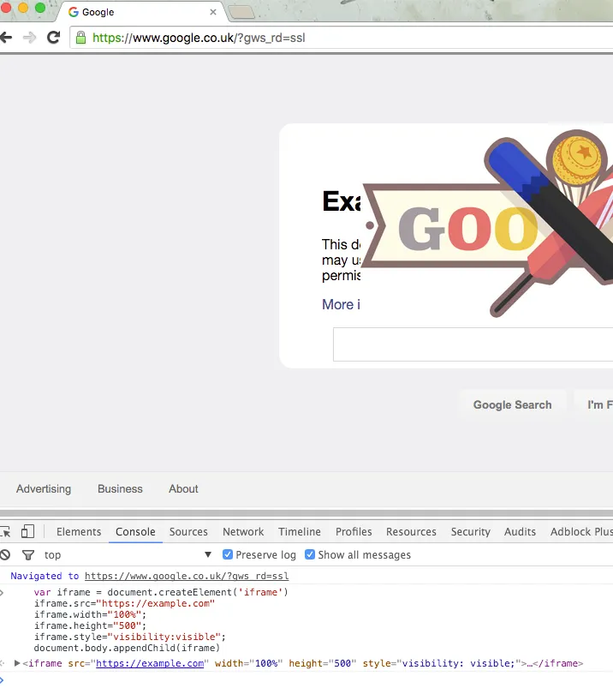Clear console with the ban icon
The width and height of the screenshot is (613, 700).
pyautogui.click(x=5, y=555)
